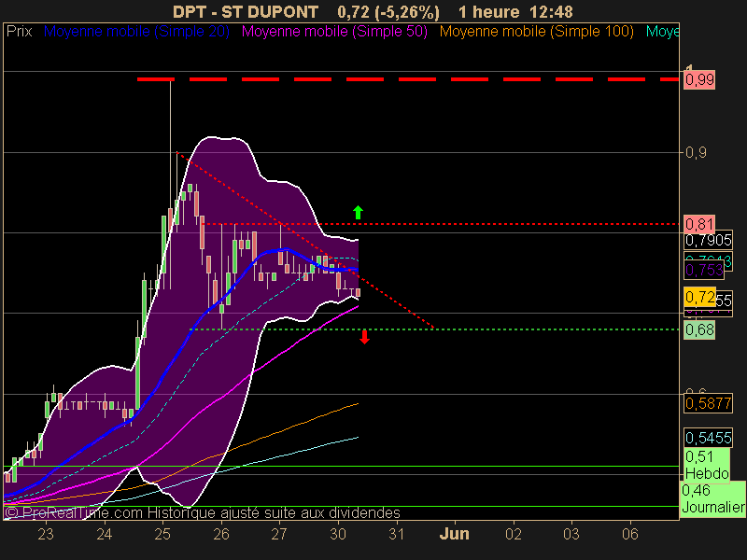This screenshot has width=747, height=560.
Task: Click the red down arrow below 0,68 support
Action: [x=364, y=337]
